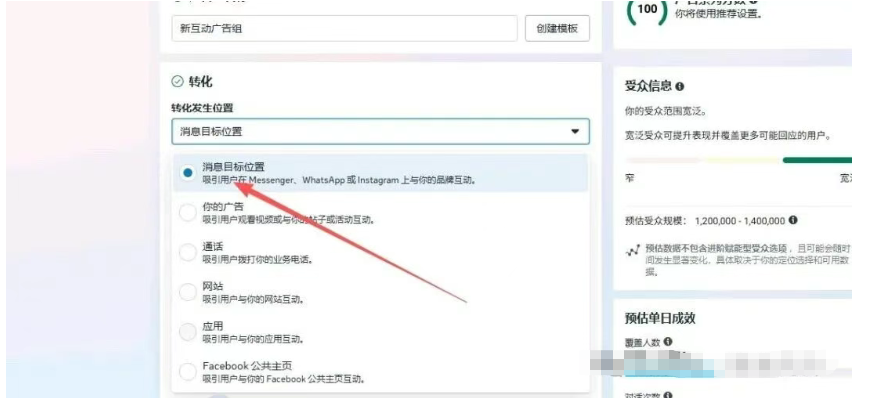Image resolution: width=889 pixels, height=398 pixels.
Task: Click the info icon after 预估受众规模
Action: click(793, 220)
